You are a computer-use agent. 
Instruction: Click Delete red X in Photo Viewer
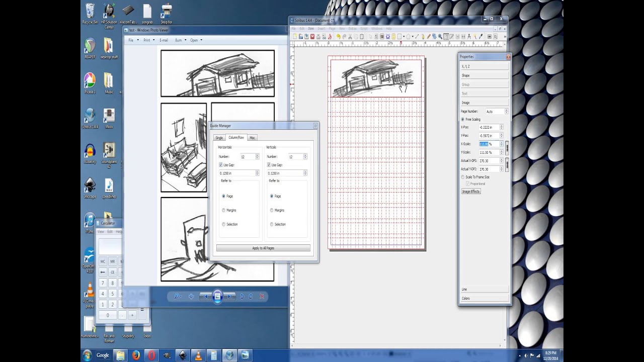(262, 297)
